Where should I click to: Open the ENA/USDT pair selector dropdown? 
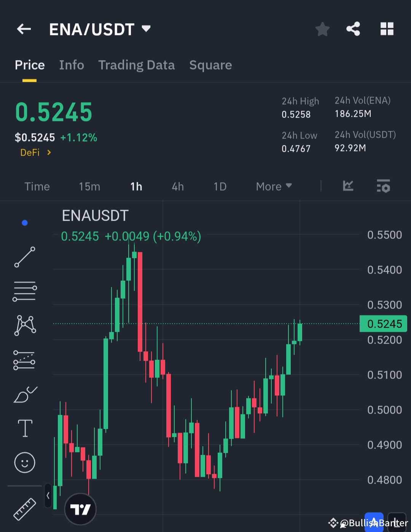click(x=146, y=28)
